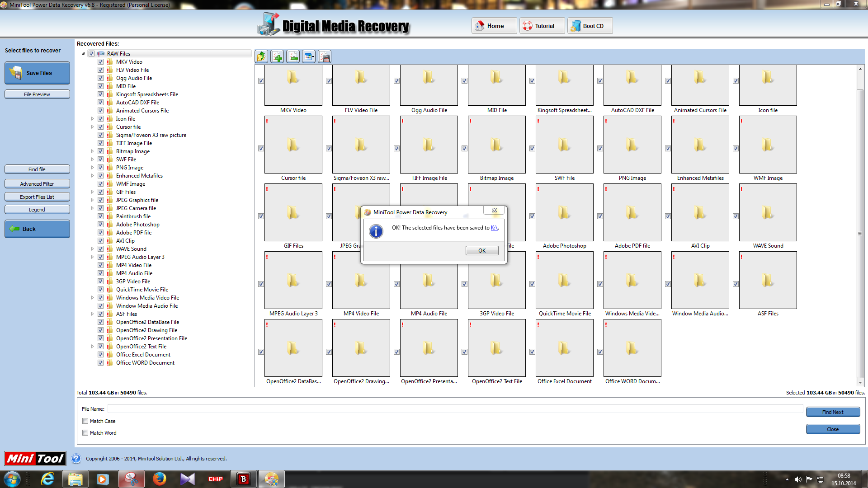
Task: Open the Tutorial section
Action: click(x=542, y=26)
